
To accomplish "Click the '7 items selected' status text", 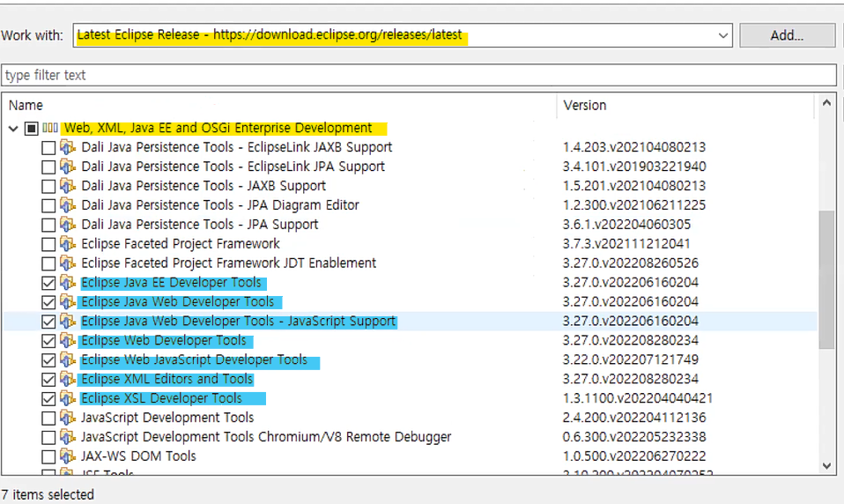I will pos(48,494).
